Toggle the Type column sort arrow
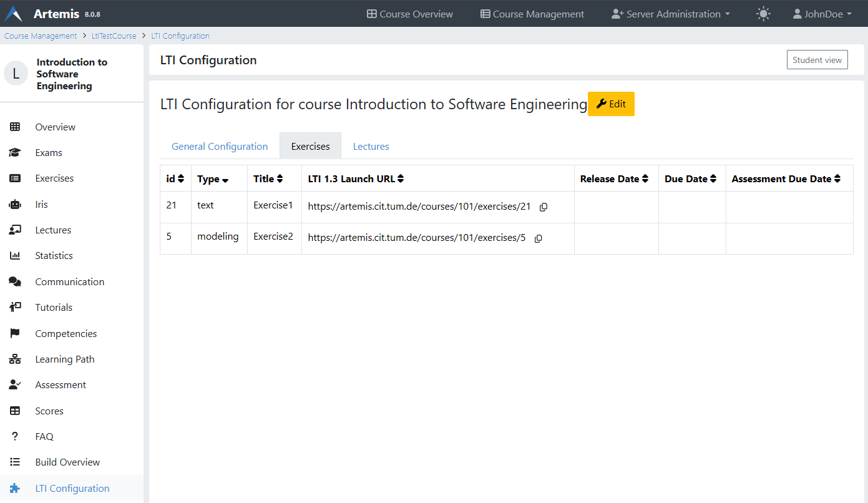Image resolution: width=868 pixels, height=503 pixels. pyautogui.click(x=225, y=180)
